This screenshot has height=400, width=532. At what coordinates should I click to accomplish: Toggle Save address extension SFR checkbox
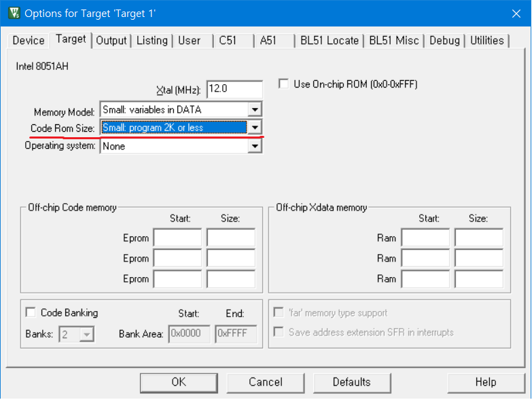tap(279, 332)
